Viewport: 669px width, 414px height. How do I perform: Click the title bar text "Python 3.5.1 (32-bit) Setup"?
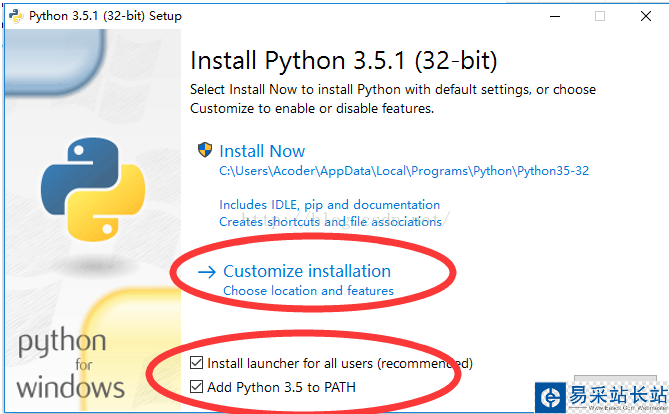coord(105,16)
